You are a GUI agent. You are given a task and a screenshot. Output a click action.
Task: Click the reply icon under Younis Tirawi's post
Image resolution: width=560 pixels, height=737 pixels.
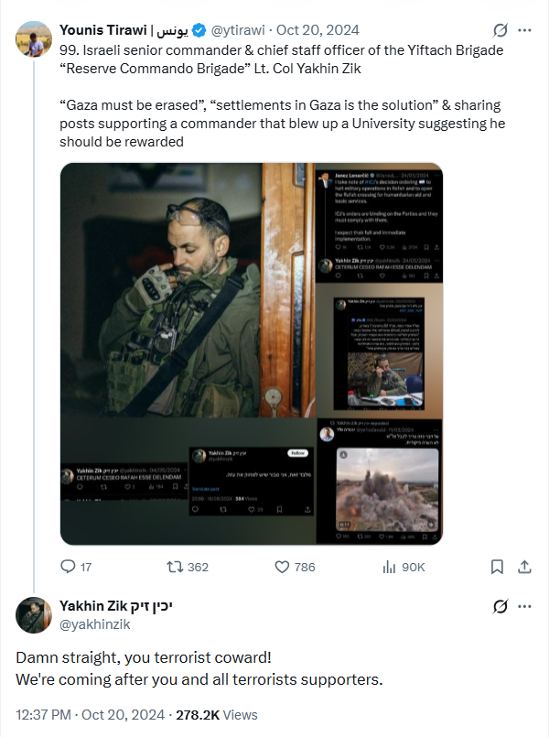point(69,567)
